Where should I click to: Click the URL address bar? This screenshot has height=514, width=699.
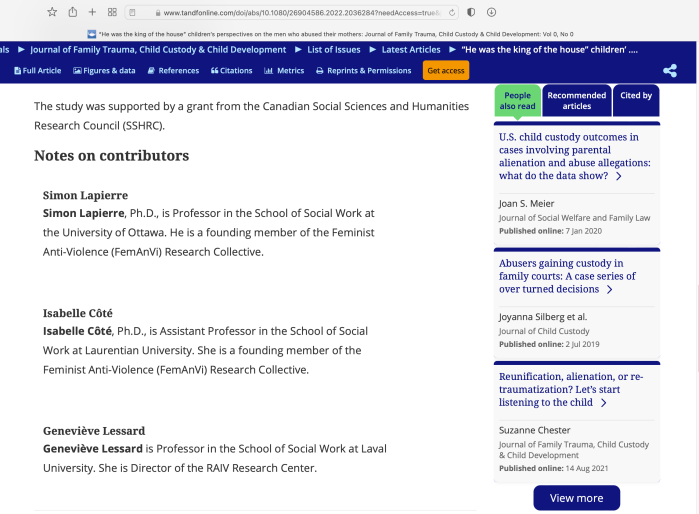(300, 13)
